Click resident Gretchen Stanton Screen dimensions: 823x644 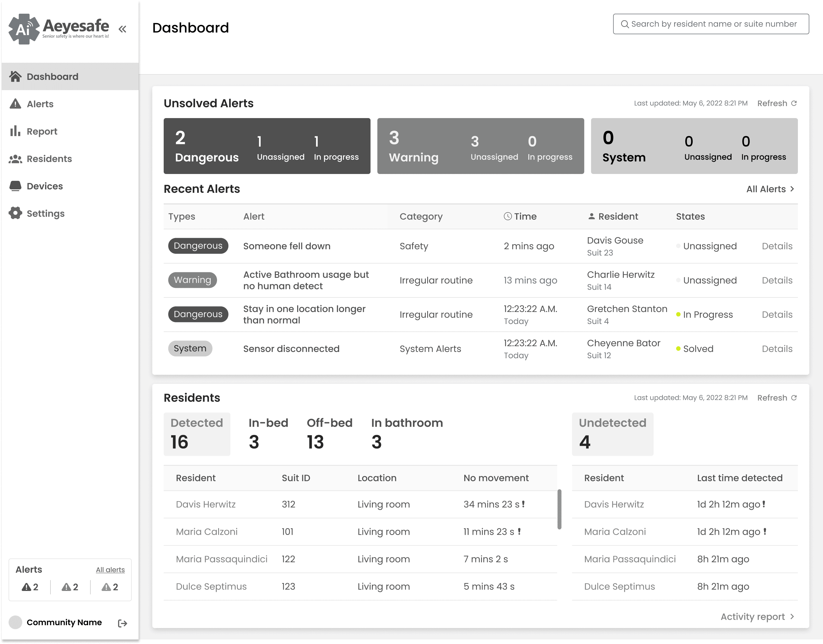[627, 309]
